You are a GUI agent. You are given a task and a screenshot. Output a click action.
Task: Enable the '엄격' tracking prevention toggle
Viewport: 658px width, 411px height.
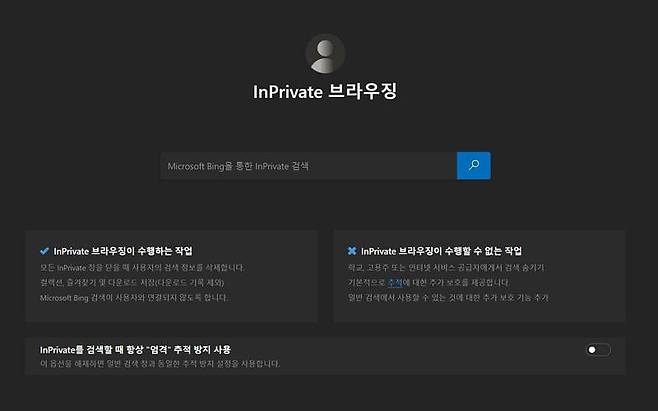pos(598,350)
